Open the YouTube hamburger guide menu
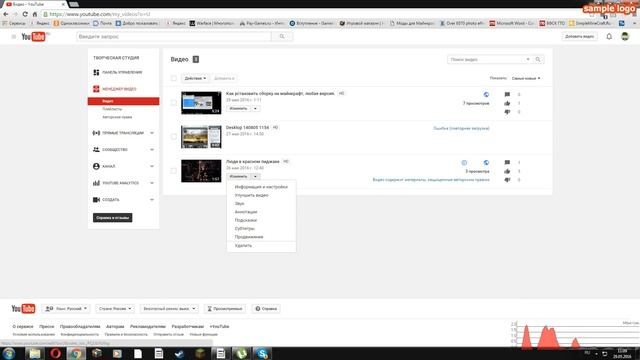 point(13,37)
